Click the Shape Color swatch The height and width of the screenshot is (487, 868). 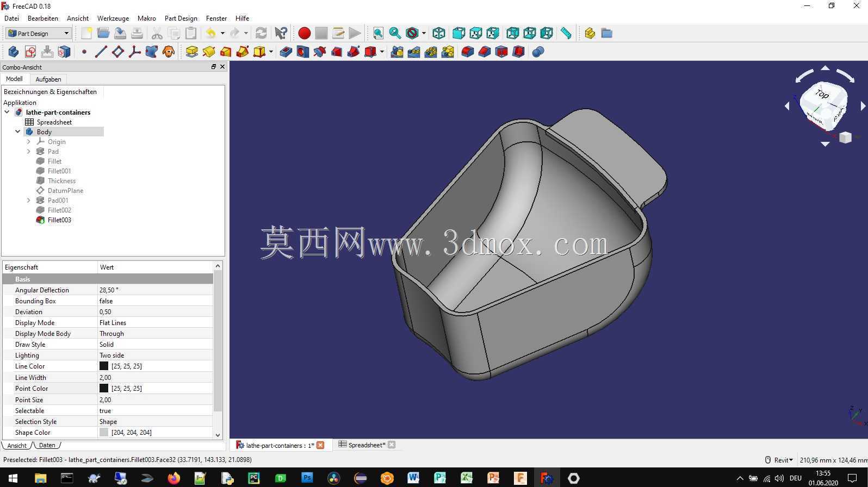(x=104, y=432)
